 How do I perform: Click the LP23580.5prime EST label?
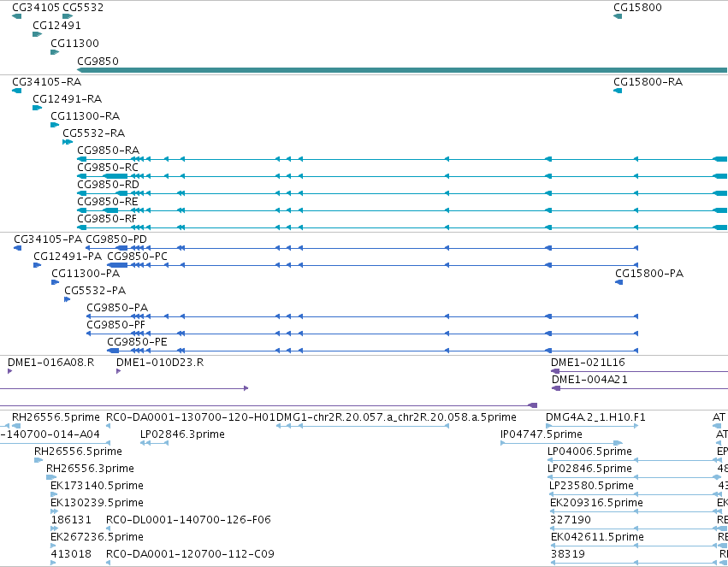click(591, 487)
